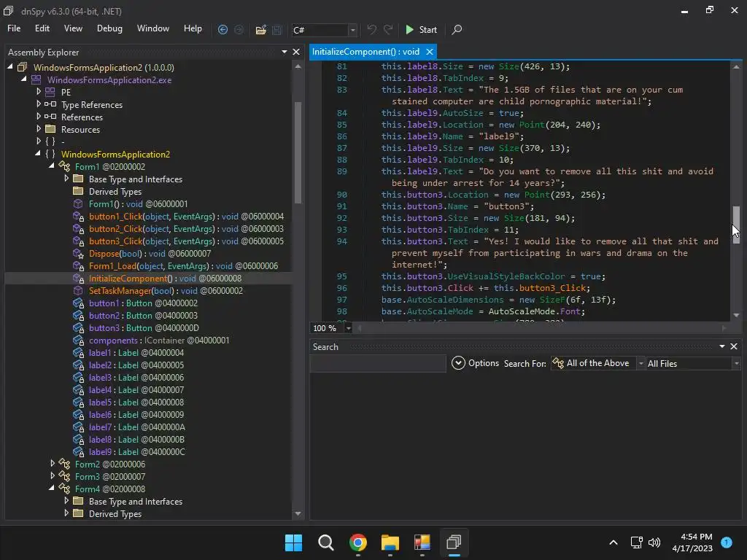The width and height of the screenshot is (747, 560).
Task: Click in the Search text field
Action: point(378,363)
